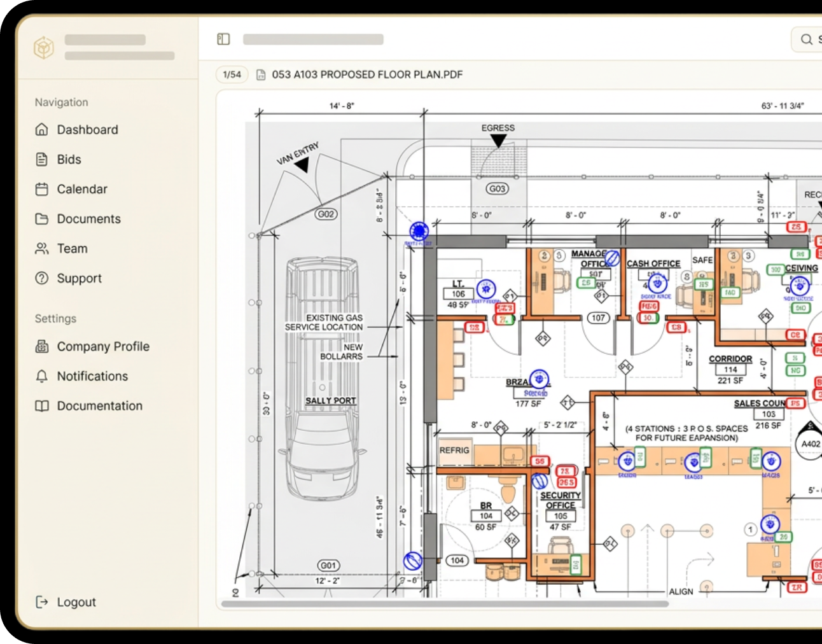Click the Bids document icon
Image resolution: width=822 pixels, height=644 pixels.
coord(42,159)
